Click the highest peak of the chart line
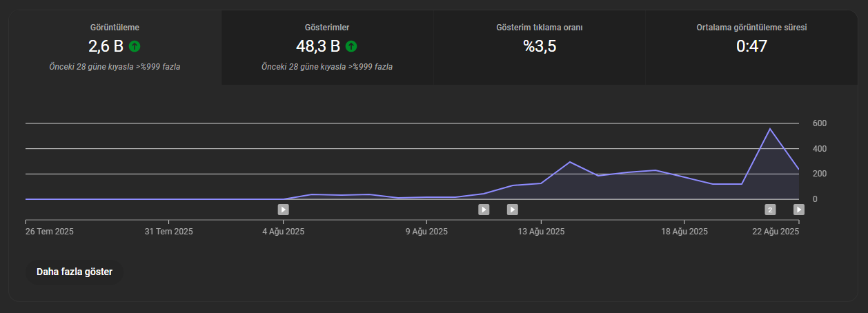 pos(770,129)
